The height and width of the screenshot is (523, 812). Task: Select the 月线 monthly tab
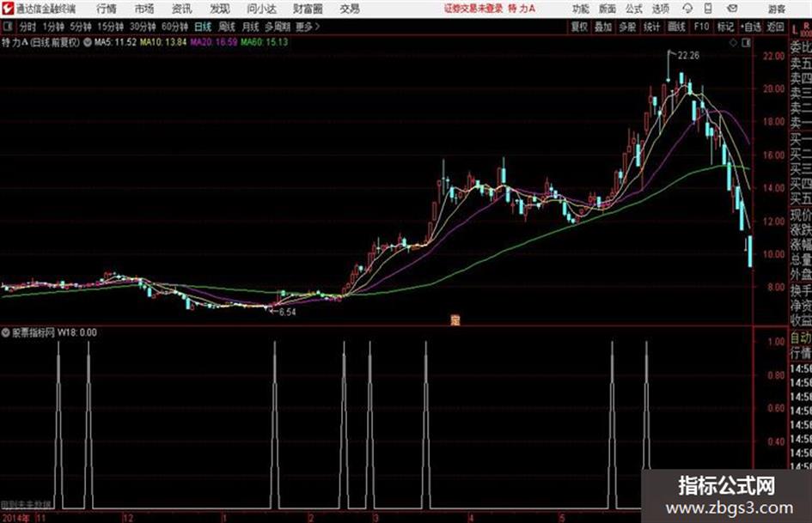(251, 27)
